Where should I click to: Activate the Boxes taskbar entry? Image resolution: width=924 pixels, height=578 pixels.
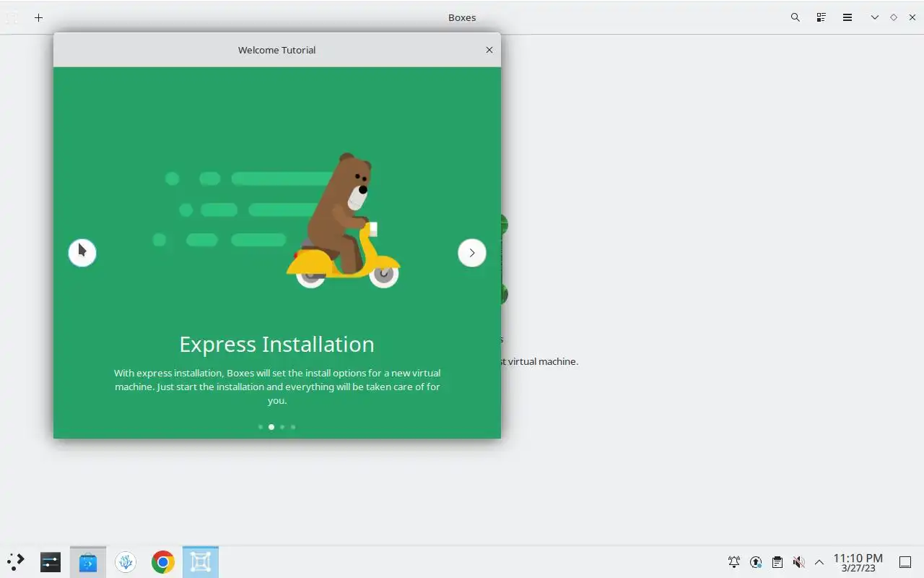(x=201, y=561)
